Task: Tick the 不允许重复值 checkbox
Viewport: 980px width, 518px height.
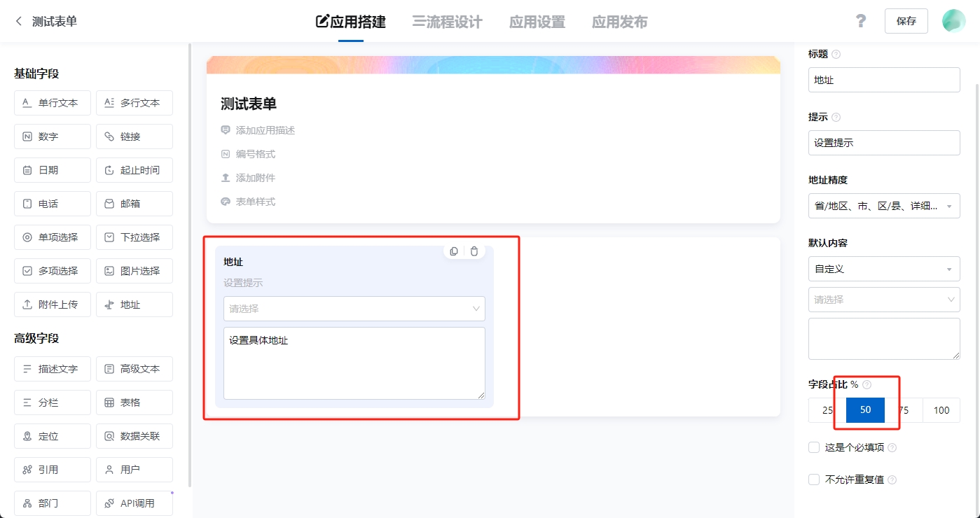Action: (813, 479)
